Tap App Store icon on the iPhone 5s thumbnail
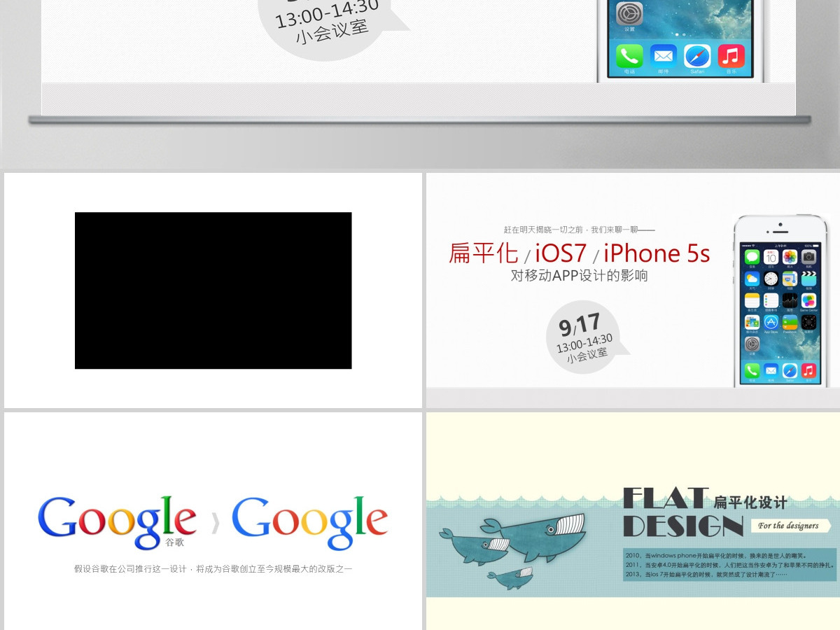 coord(771,322)
